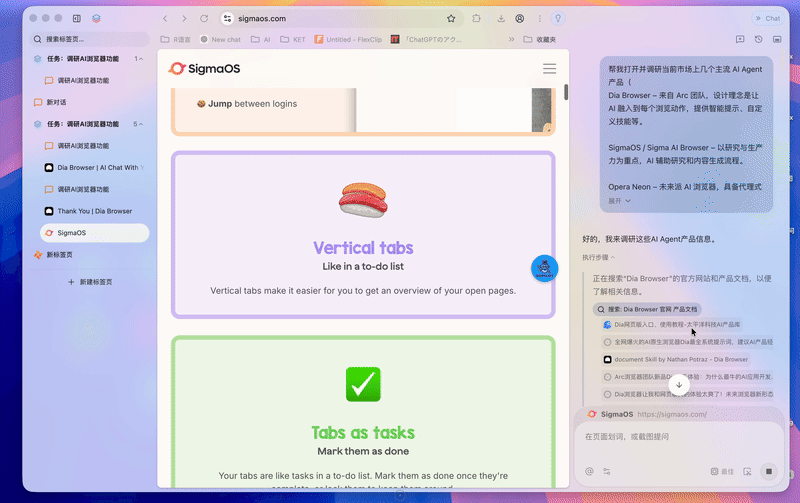Switch to Dia Browser | AI Chat tab
Viewport: 800px width, 503px height.
(x=94, y=167)
